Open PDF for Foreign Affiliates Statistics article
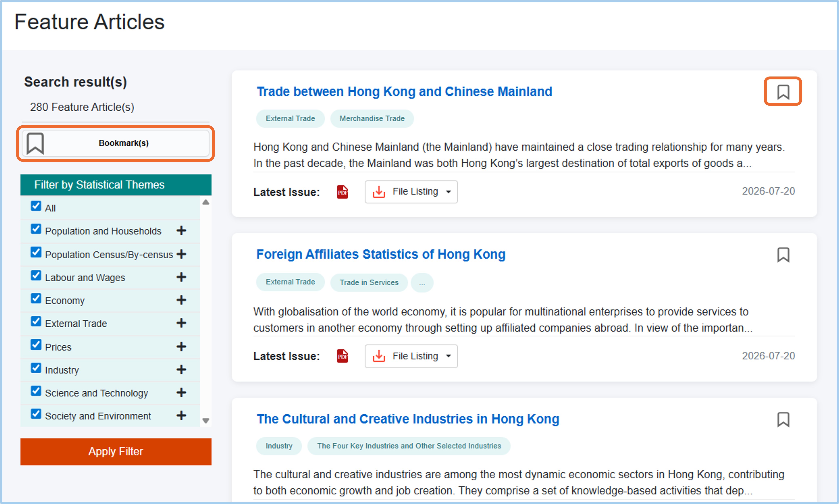Screen dimensions: 839x504 click(342, 356)
